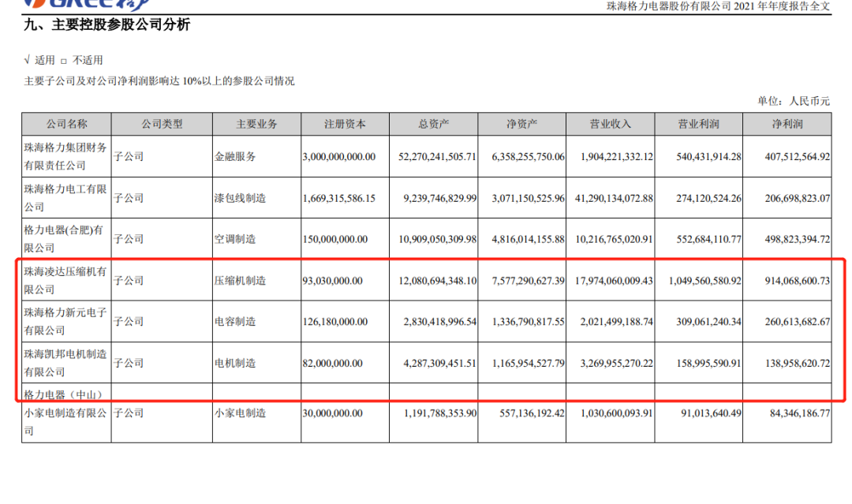The height and width of the screenshot is (504, 852).
Task: Select the 注册资本 column header
Action: coord(345,124)
